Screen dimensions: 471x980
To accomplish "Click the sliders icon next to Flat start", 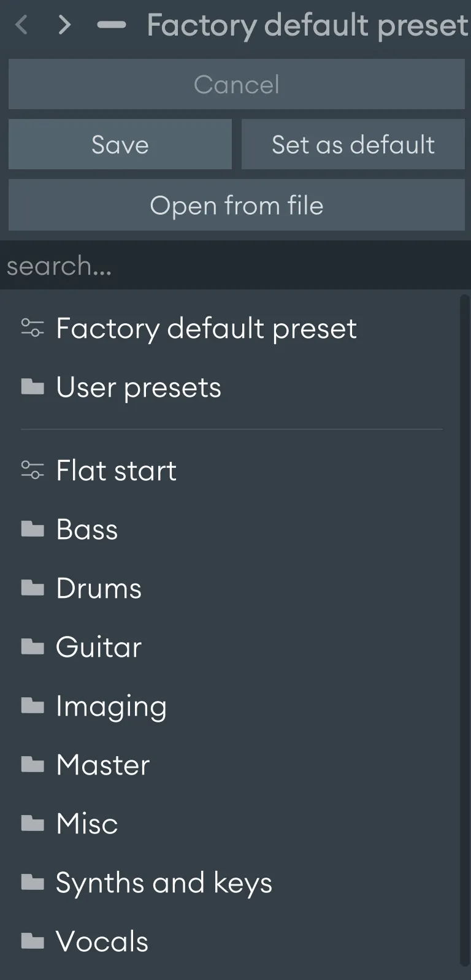I will (33, 470).
